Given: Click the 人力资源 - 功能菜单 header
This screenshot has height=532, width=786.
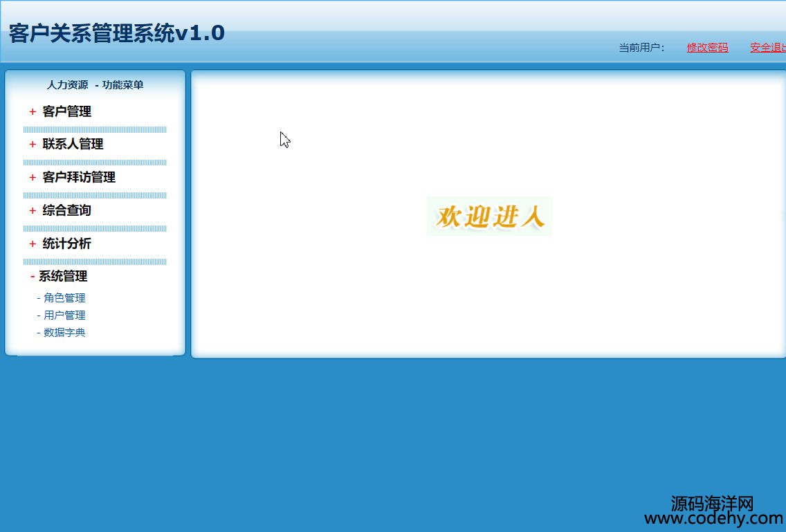Looking at the screenshot, I should point(95,84).
